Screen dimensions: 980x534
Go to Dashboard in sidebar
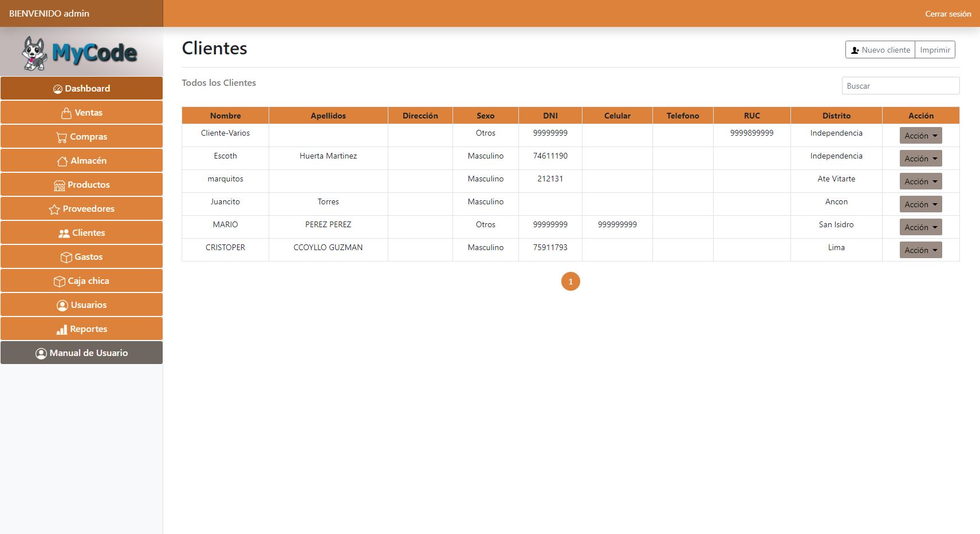point(81,89)
